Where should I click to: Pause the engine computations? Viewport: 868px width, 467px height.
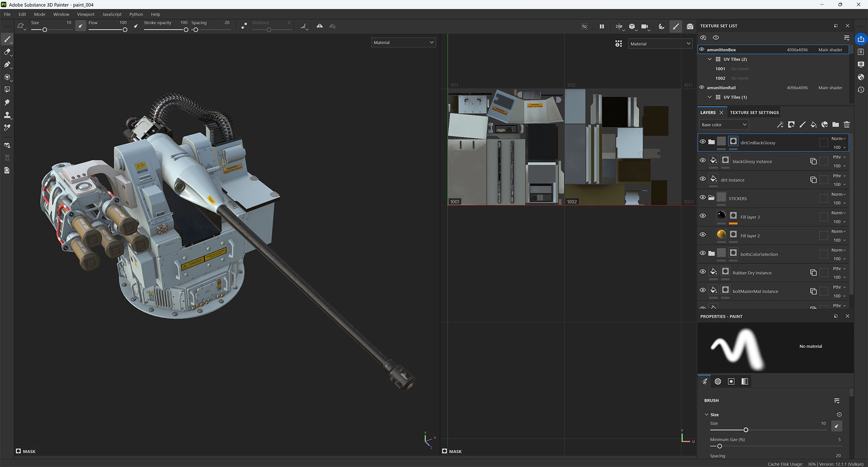602,26
